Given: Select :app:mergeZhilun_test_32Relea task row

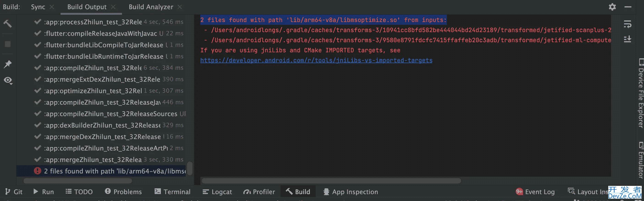Looking at the screenshot, I should tap(101, 160).
